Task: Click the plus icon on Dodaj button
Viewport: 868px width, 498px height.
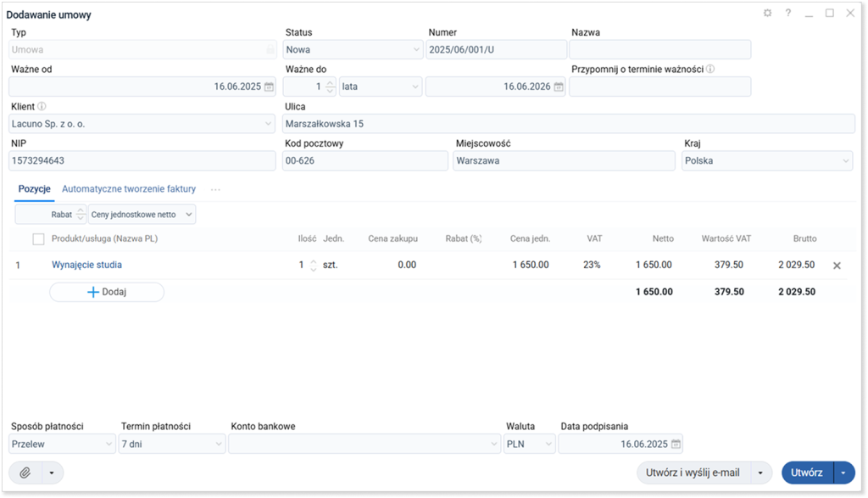Action: point(93,292)
